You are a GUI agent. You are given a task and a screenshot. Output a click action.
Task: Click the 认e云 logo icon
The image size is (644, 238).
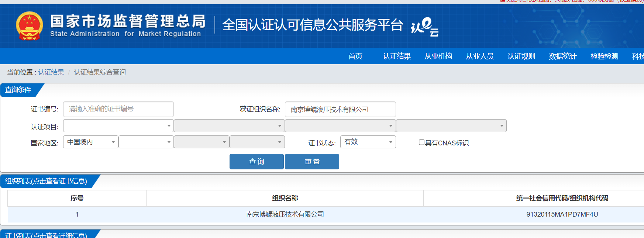[x=425, y=27]
